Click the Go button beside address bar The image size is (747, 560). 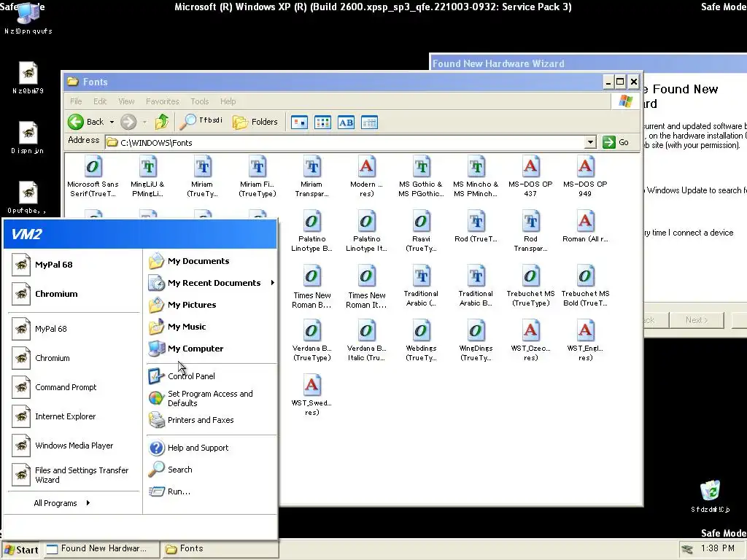pos(616,142)
